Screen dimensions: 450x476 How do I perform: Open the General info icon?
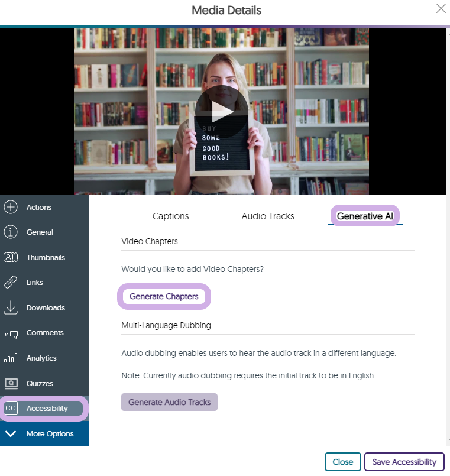[x=11, y=232]
